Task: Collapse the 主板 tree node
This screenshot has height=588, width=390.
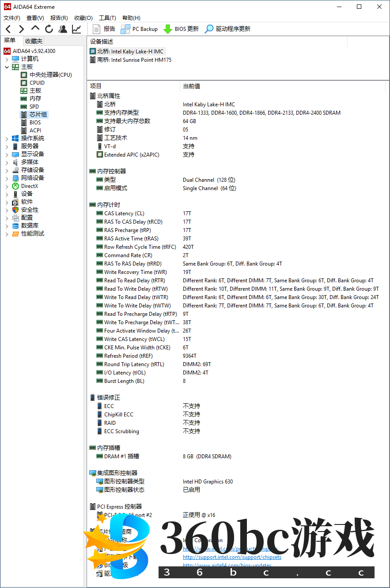Action: [7, 67]
